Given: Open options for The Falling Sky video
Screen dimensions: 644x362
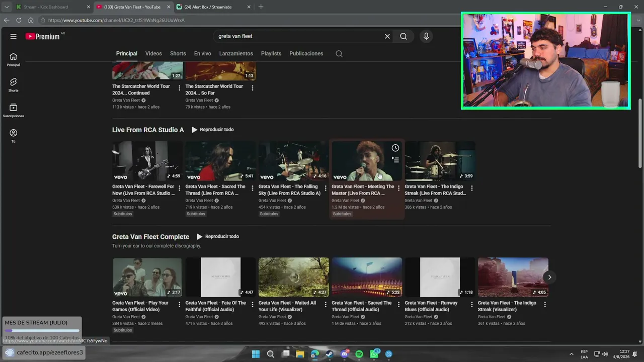Looking at the screenshot, I should (x=326, y=189).
